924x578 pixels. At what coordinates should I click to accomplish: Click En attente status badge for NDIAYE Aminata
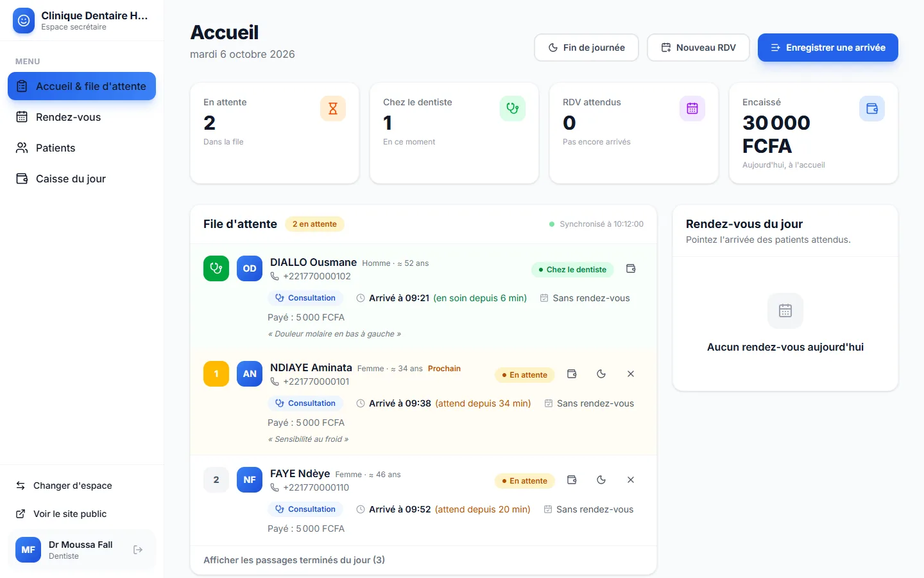tap(525, 375)
